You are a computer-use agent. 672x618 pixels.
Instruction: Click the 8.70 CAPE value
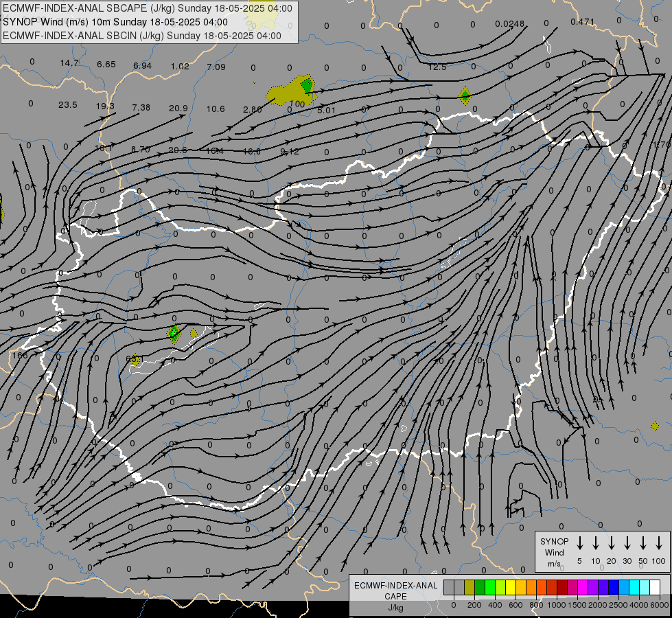coord(141,149)
